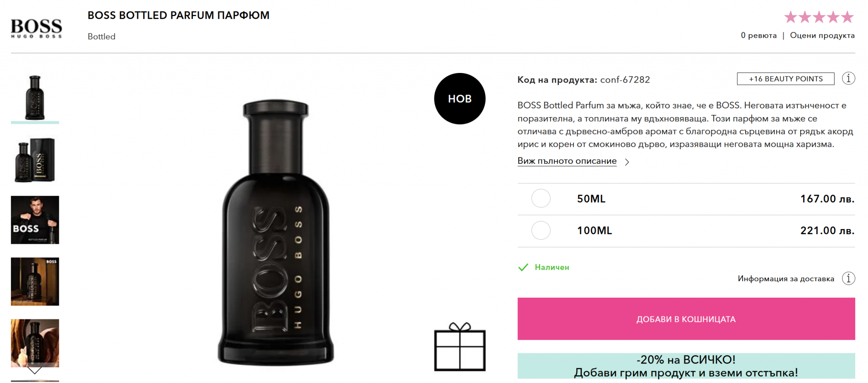Select the bottle with box thumbnail

tap(35, 160)
